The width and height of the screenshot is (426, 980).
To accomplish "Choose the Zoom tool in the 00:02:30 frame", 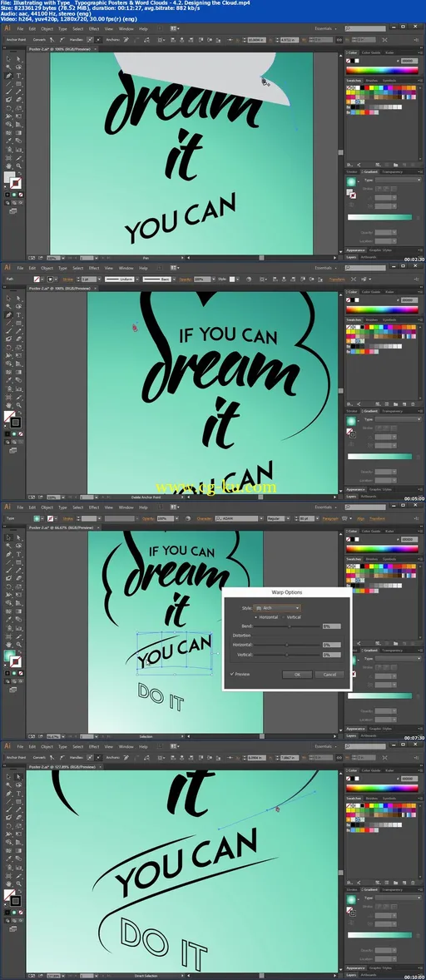I will click(19, 165).
